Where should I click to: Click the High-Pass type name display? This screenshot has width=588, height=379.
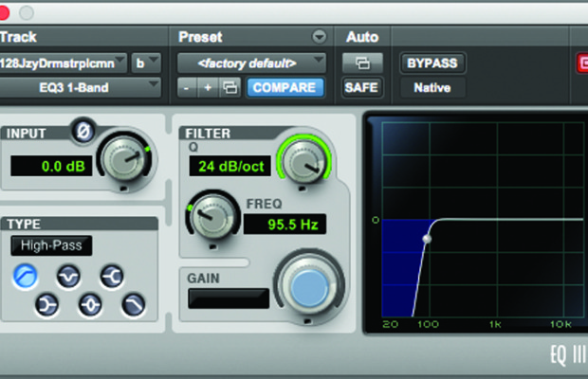[51, 245]
